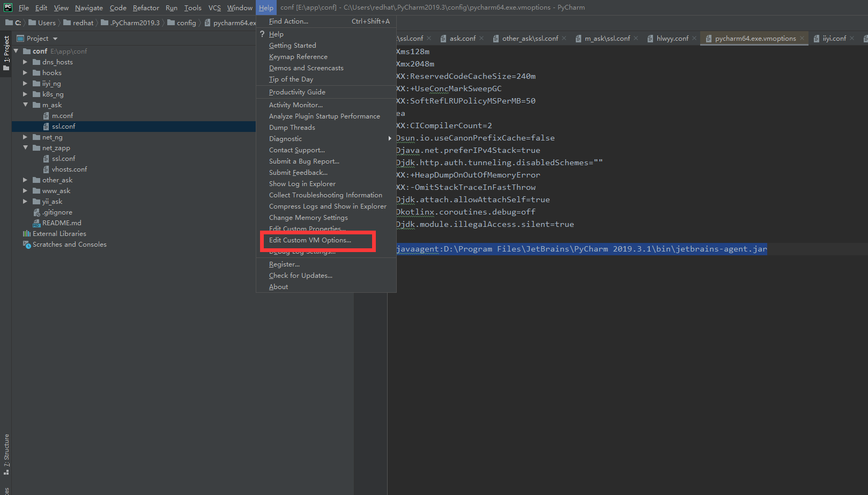Viewport: 868px width, 495px height.
Task: Select Check for Updates...
Action: pos(326,276)
